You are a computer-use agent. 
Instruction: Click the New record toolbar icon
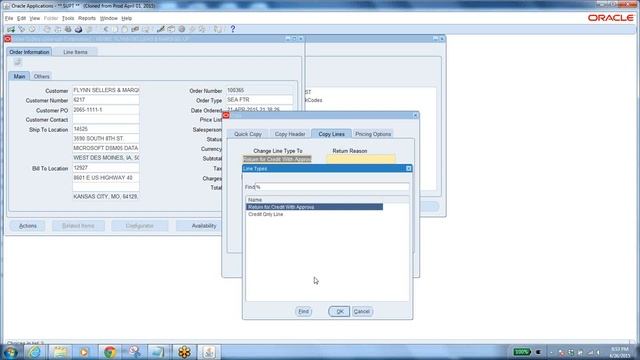click(x=11, y=29)
